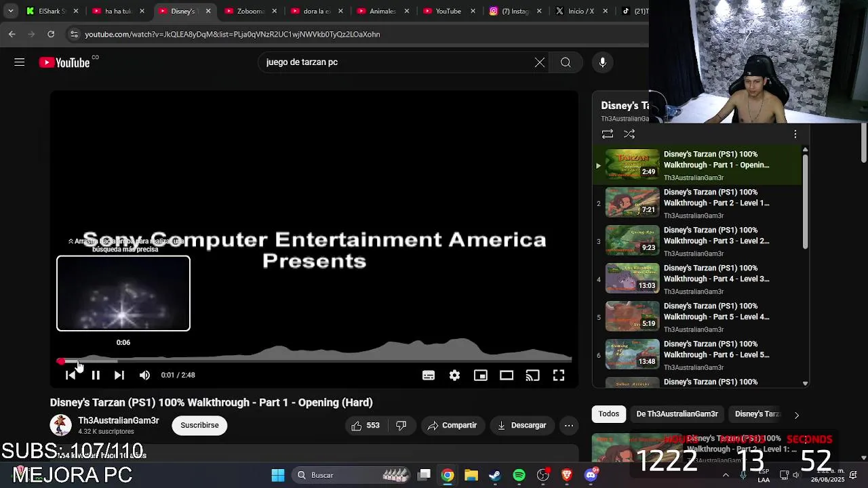Like the video (553)
Image resolution: width=868 pixels, height=488 pixels.
click(x=365, y=425)
